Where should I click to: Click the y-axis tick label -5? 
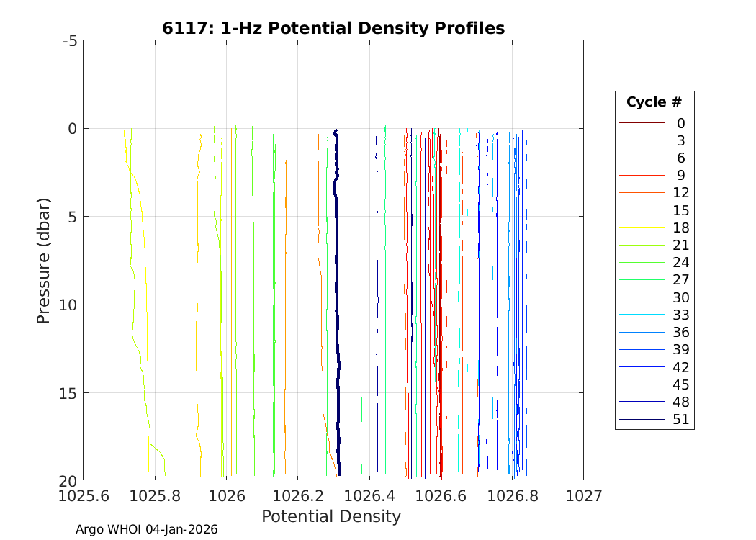click(x=70, y=41)
